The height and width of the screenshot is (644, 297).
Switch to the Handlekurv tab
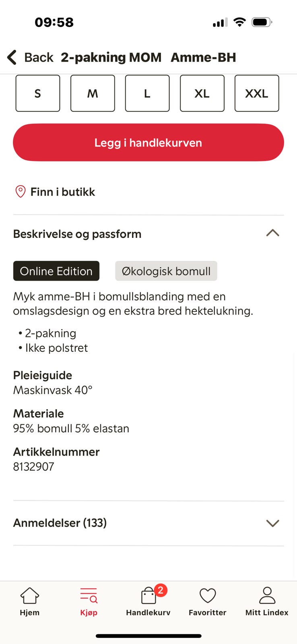[147, 602]
